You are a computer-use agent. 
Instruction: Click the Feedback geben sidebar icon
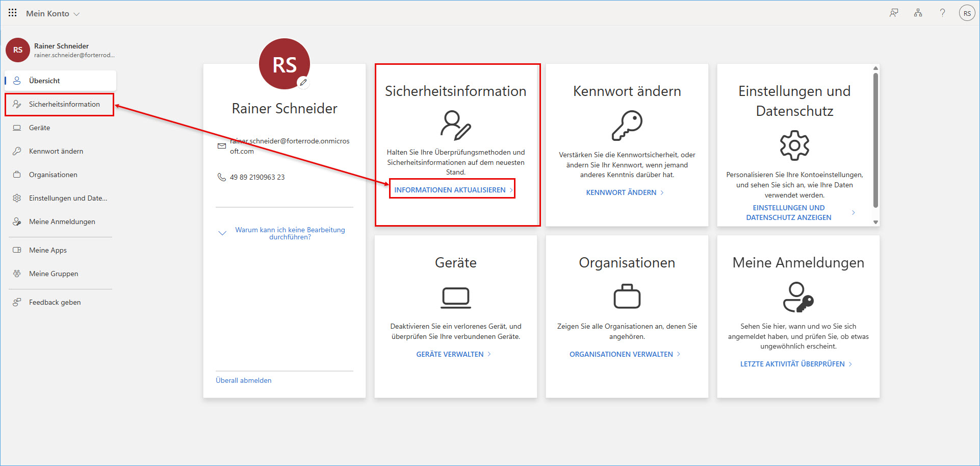(17, 302)
